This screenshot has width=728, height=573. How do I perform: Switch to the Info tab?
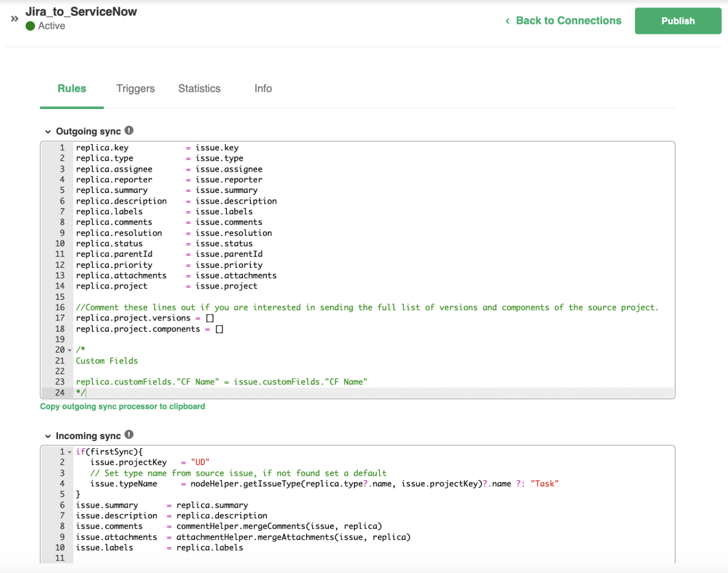click(263, 89)
